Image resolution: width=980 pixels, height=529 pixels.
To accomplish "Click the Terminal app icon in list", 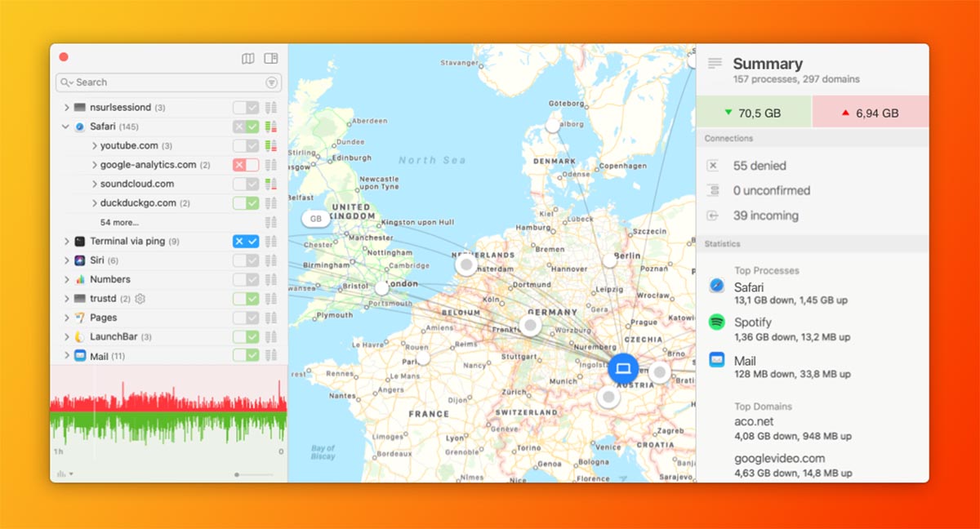I will point(79,242).
